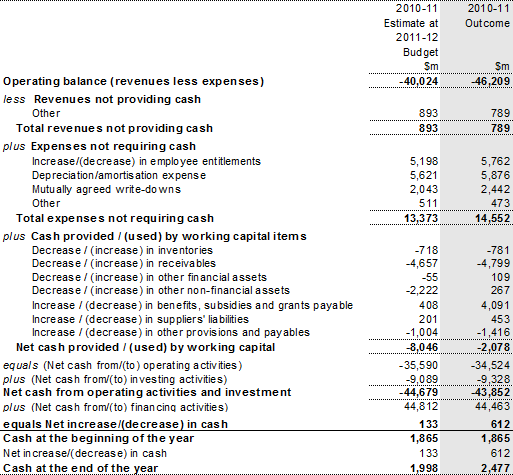Select the -2,078 working capital outcome
This screenshot has height=475, width=513.
point(493,347)
